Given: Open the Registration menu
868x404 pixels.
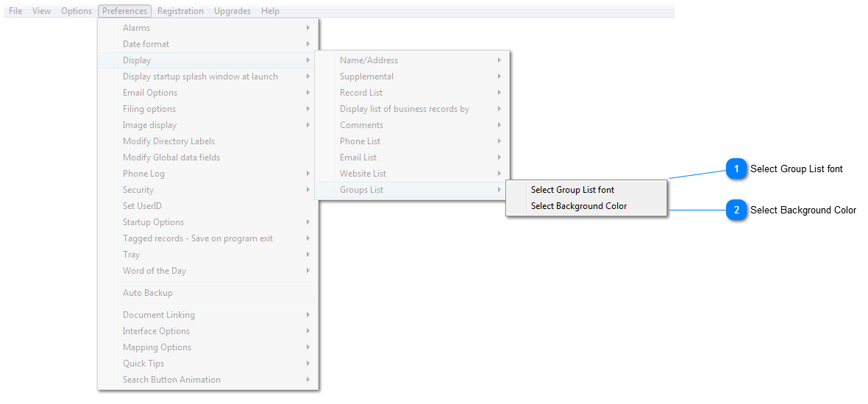Looking at the screenshot, I should (x=180, y=11).
